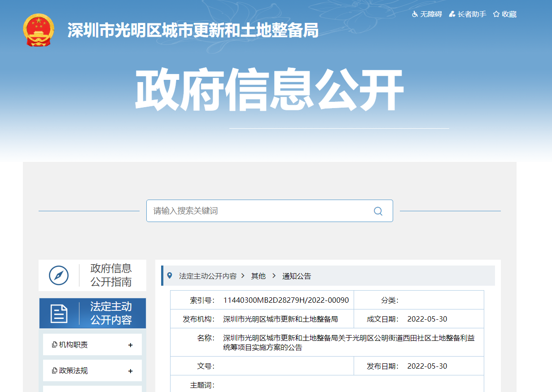552x392 pixels.
Task: Click the small icon before 机构职责
Action: pyautogui.click(x=54, y=344)
